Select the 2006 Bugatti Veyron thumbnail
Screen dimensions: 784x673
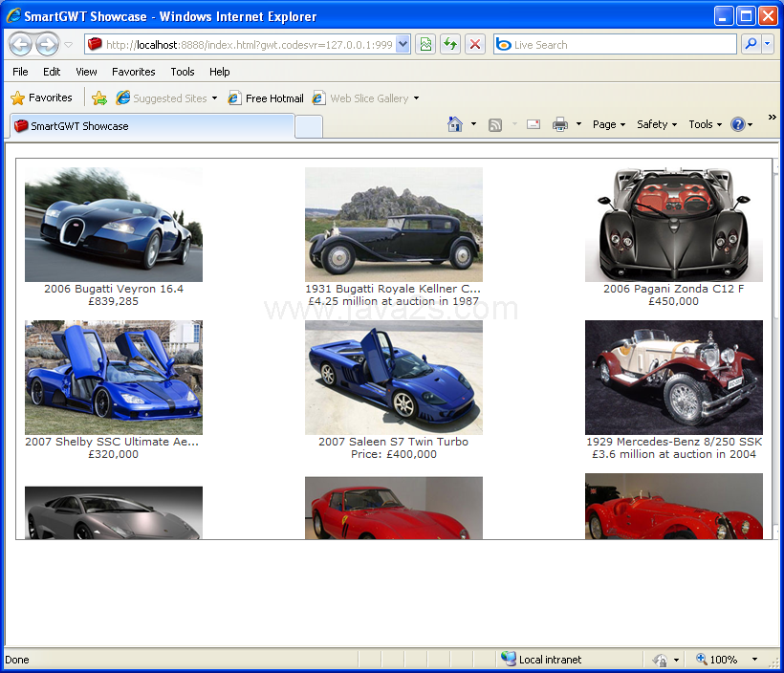click(x=114, y=225)
